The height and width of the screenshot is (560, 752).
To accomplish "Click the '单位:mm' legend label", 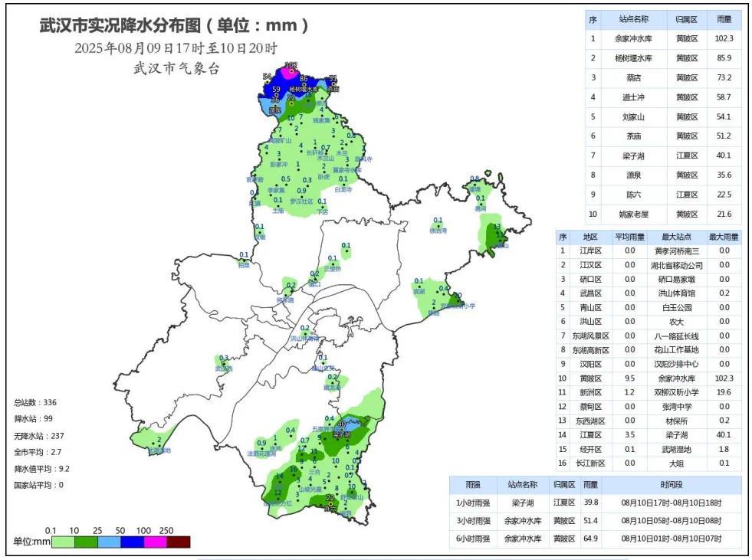I will (31, 542).
